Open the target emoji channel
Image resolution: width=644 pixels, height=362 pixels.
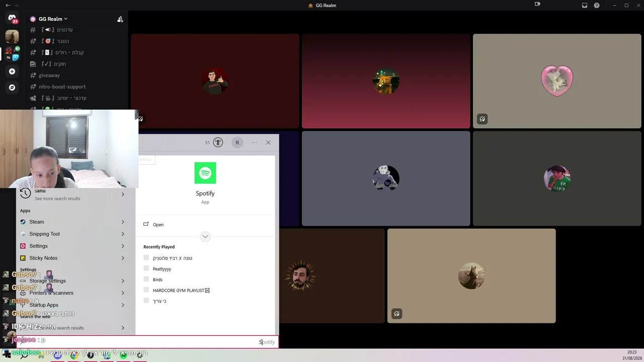click(x=55, y=41)
